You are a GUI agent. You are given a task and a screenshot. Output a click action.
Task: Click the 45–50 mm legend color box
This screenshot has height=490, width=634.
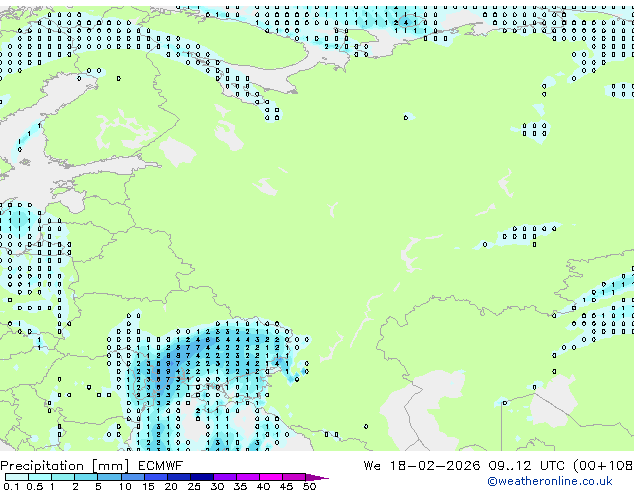coord(294,477)
